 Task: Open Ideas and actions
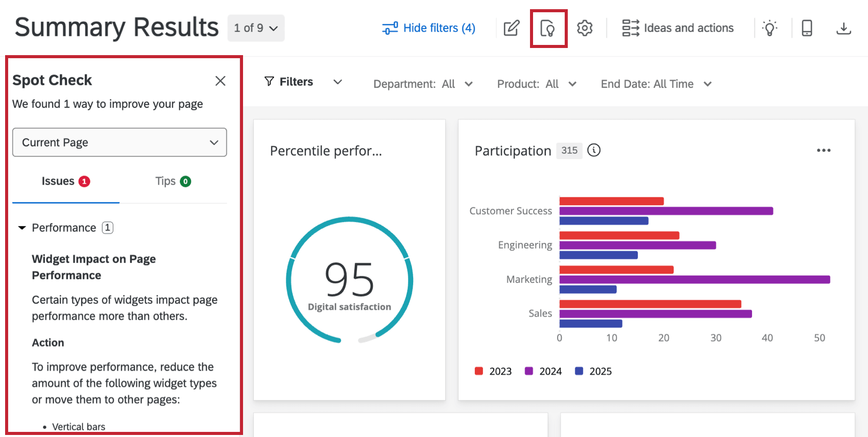click(678, 28)
